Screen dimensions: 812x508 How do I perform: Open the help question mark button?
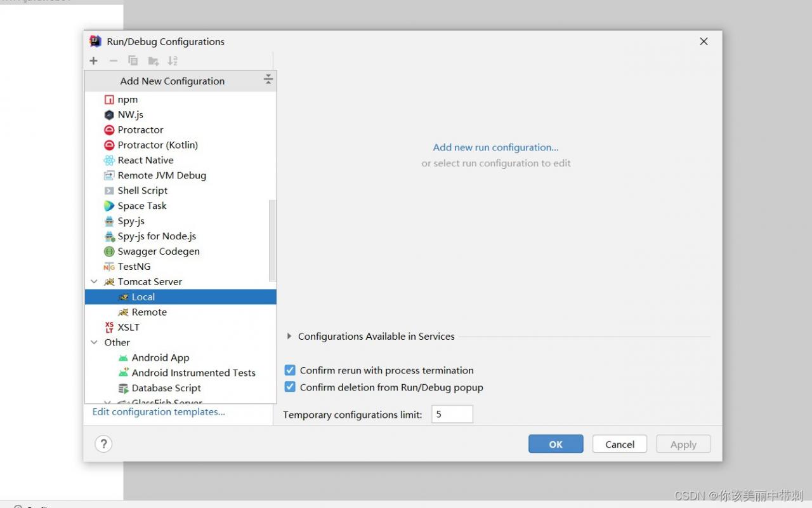click(x=103, y=444)
